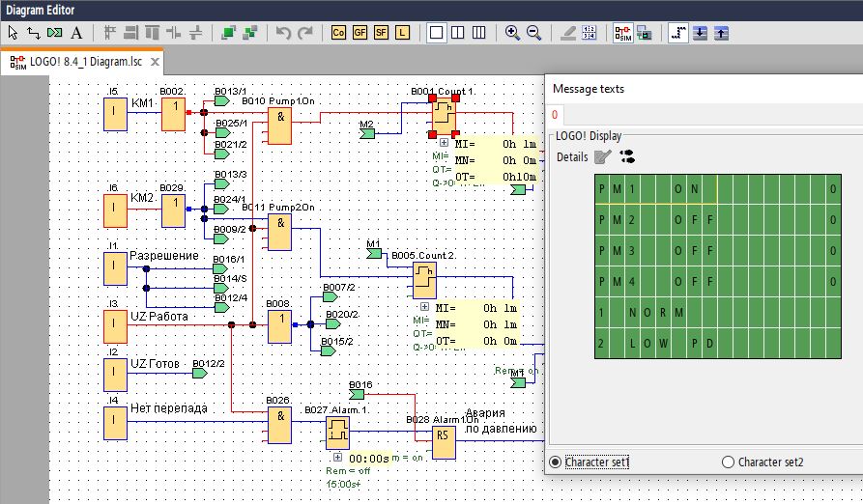Toggle the Details edit icon

tap(603, 157)
